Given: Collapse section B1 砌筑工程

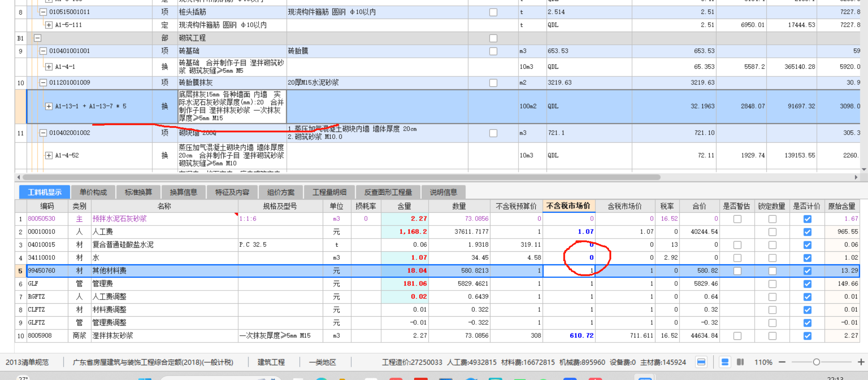Looking at the screenshot, I should [38, 38].
